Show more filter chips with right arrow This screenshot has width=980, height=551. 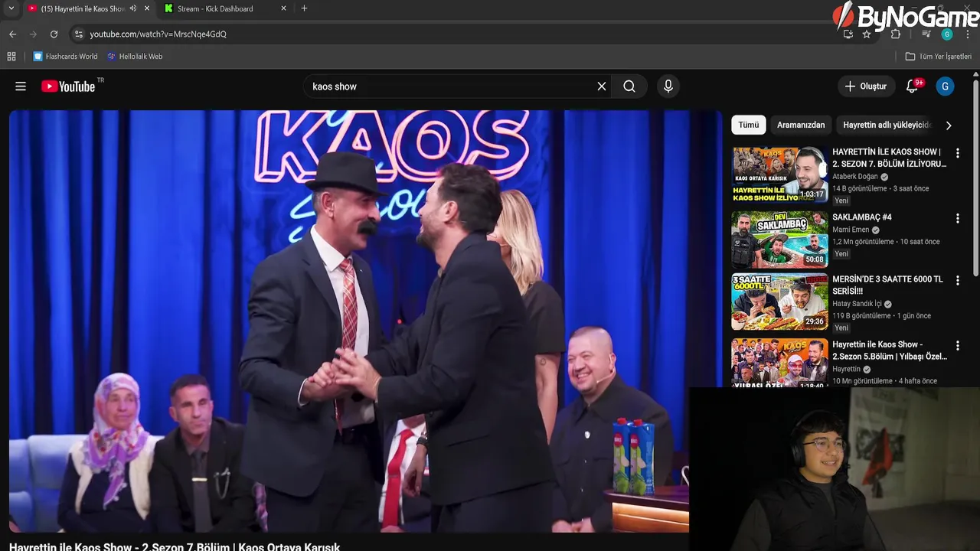pyautogui.click(x=949, y=125)
